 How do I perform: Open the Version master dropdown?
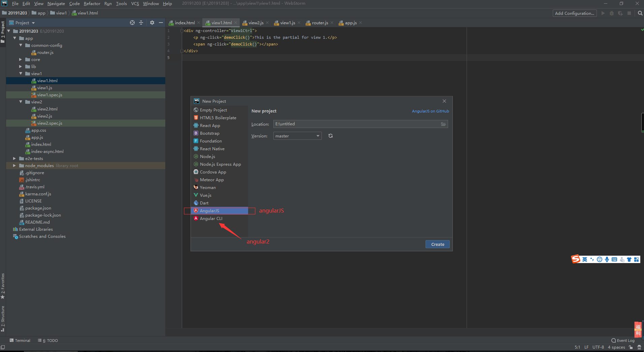coord(297,136)
